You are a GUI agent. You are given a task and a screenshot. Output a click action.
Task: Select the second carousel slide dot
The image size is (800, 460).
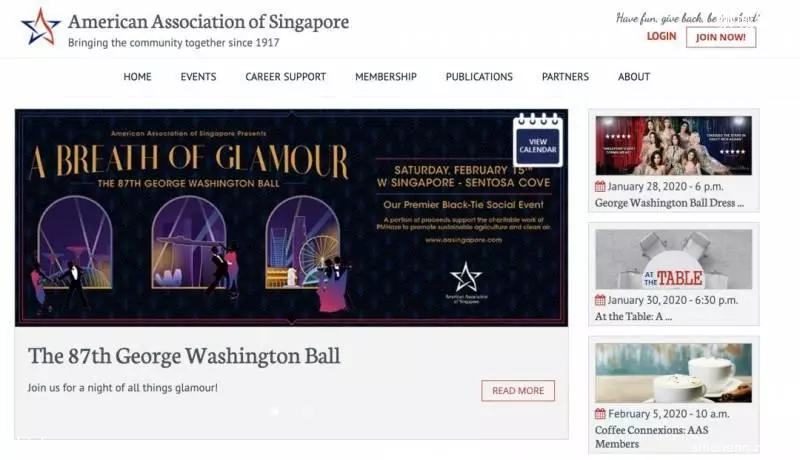pos(308,412)
